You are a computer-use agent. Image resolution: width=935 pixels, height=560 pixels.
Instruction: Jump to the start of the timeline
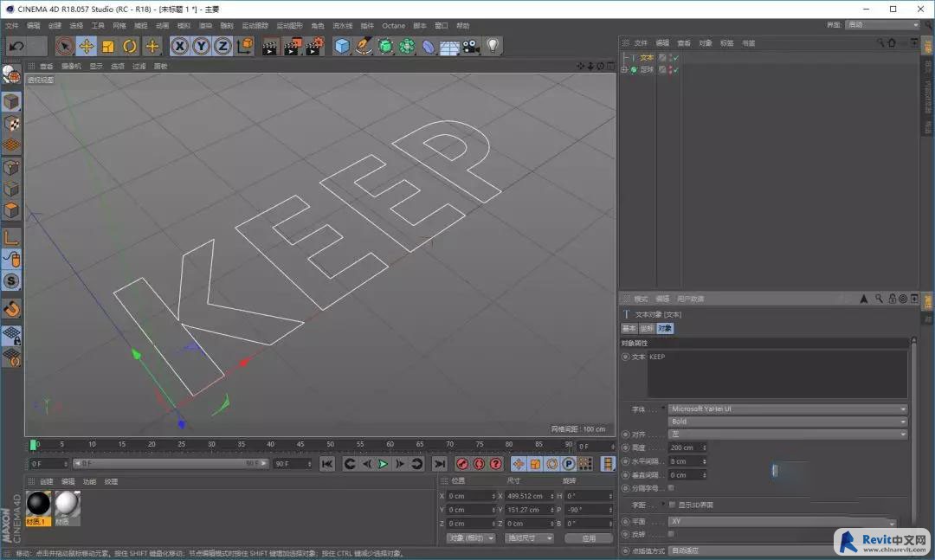coord(326,464)
